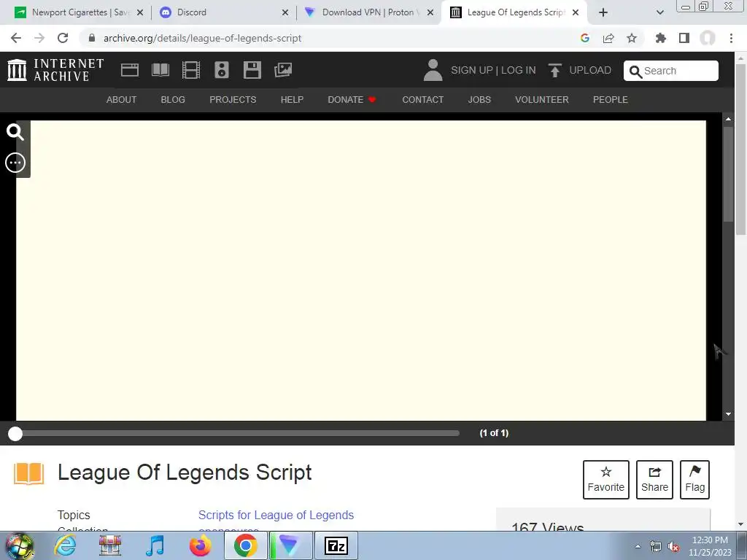
Task: Open the Audio speaker icon
Action: [x=222, y=70]
